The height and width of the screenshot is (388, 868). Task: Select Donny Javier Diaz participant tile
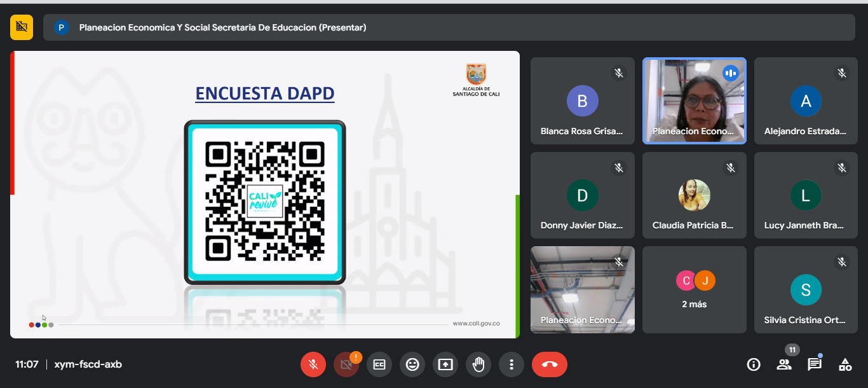(583, 195)
